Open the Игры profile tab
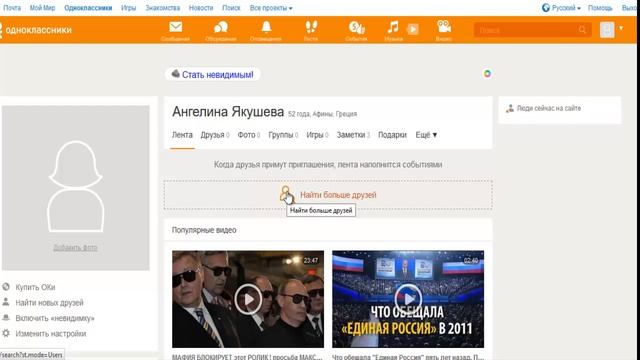This screenshot has width=640, height=360. (317, 135)
